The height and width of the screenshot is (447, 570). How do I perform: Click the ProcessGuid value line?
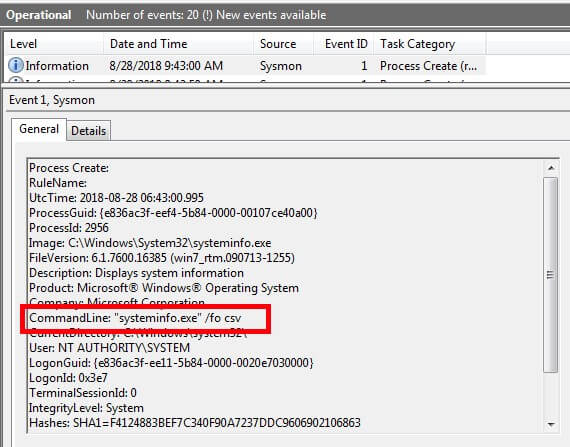tap(173, 213)
